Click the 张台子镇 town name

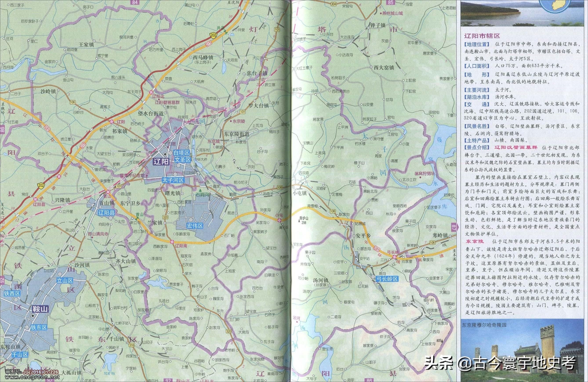point(257,73)
